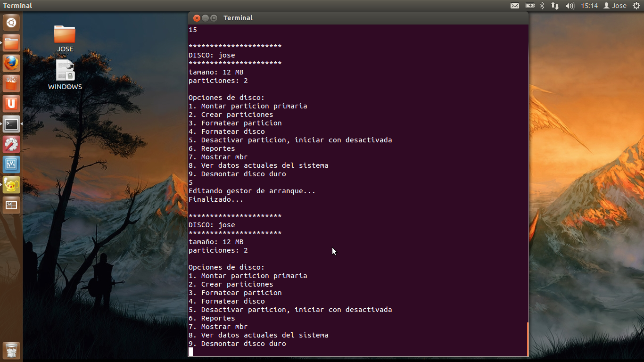Open the Workspace Switcher in the launcher

[11, 206]
